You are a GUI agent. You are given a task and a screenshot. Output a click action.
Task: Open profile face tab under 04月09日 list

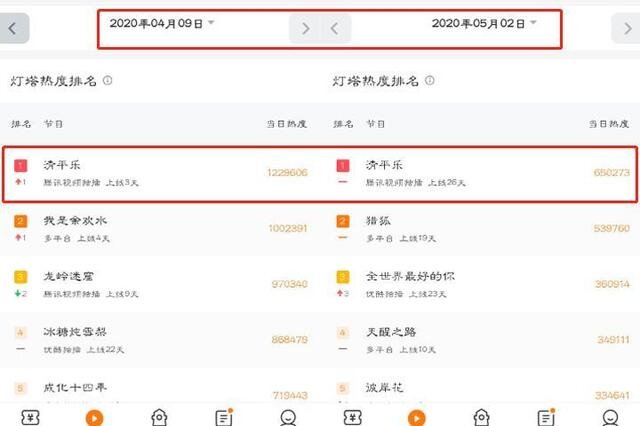(288, 417)
